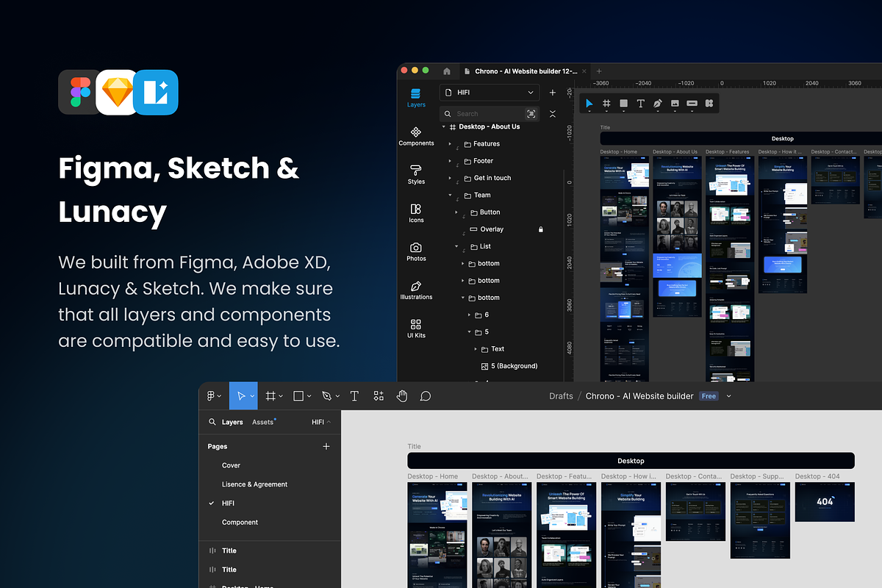Image resolution: width=882 pixels, height=588 pixels.
Task: Expand the Features folder in Lunacy layers
Action: point(450,144)
